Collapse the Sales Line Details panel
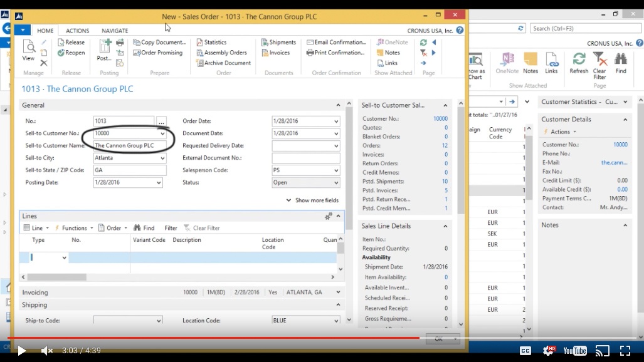 coord(445,226)
